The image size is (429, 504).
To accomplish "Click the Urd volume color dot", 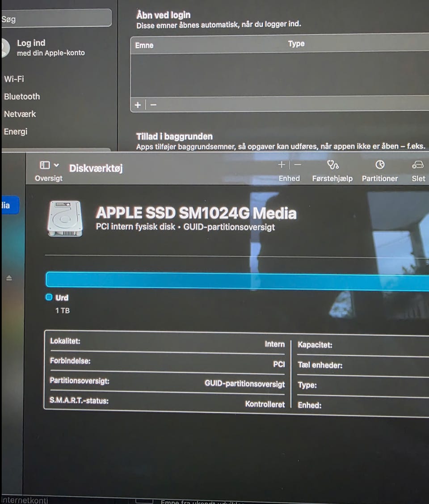I will (49, 297).
